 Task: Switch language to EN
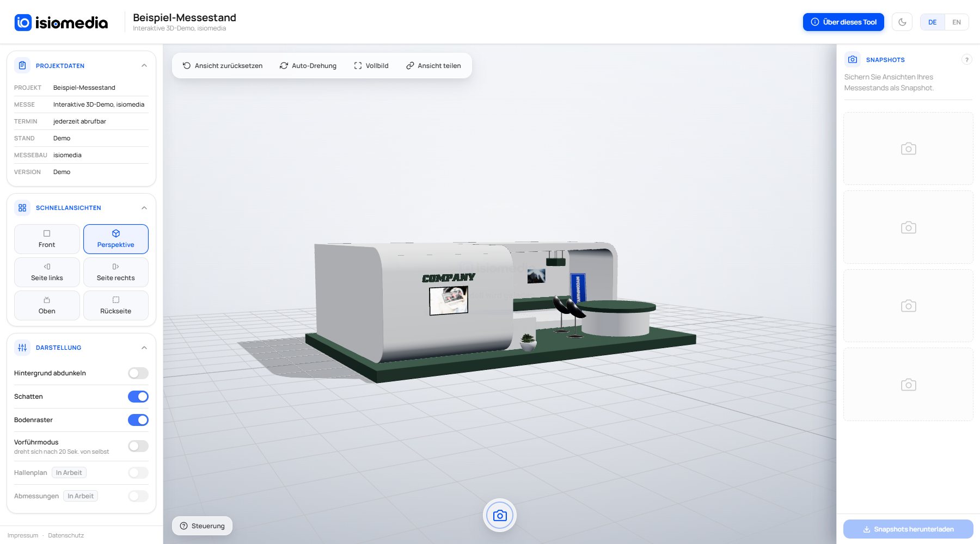tap(957, 22)
